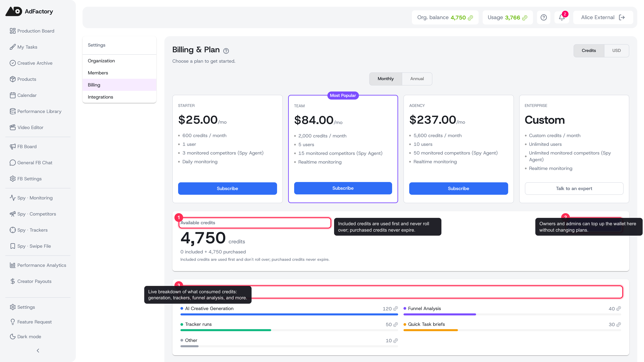644x362 pixels.
Task: Click '0 included + 4,750 purchased' text
Action: coord(213,252)
